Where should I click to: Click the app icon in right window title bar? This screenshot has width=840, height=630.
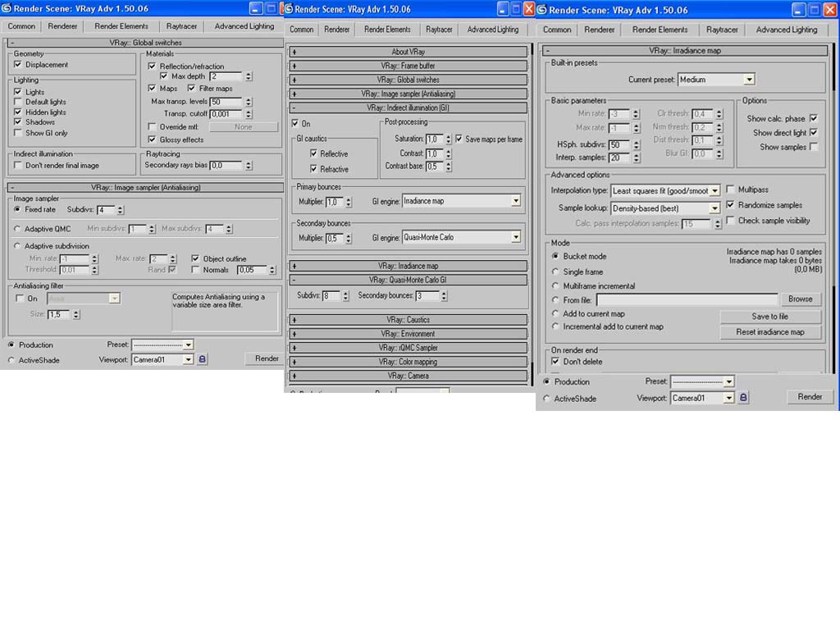[x=542, y=10]
